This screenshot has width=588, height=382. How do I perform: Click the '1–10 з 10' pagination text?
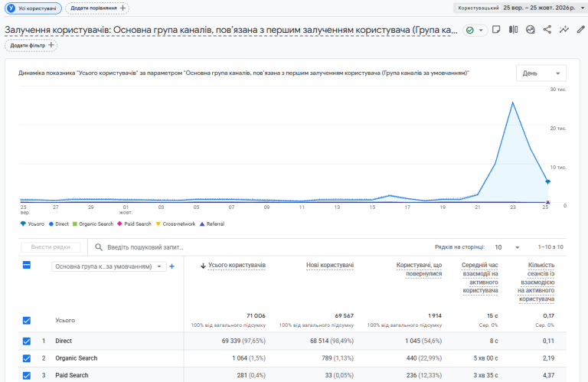click(x=550, y=247)
